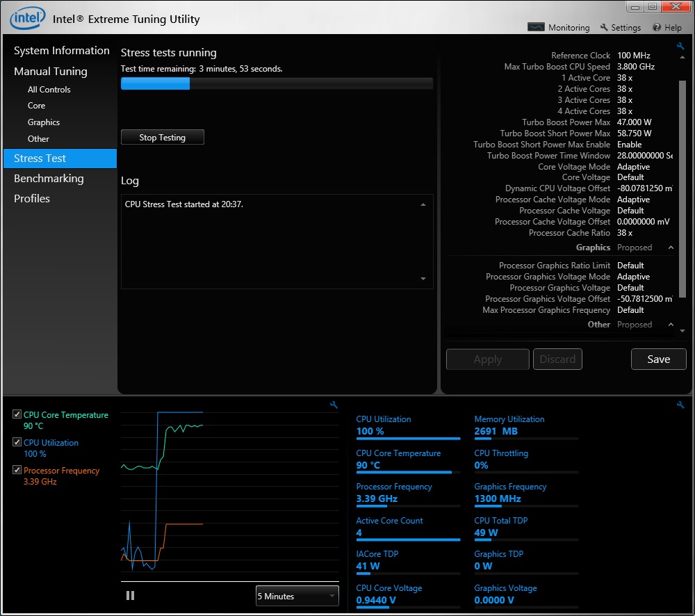Open System Information section

pos(62,51)
